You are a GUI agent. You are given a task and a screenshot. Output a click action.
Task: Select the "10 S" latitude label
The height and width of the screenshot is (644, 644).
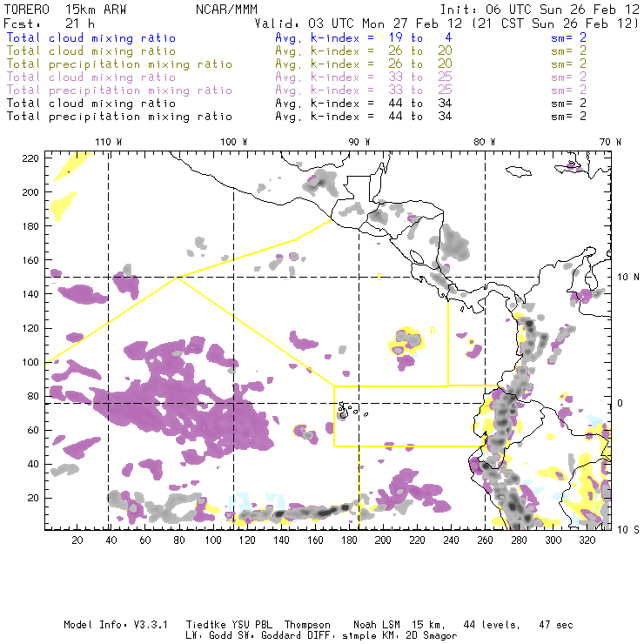(x=628, y=530)
